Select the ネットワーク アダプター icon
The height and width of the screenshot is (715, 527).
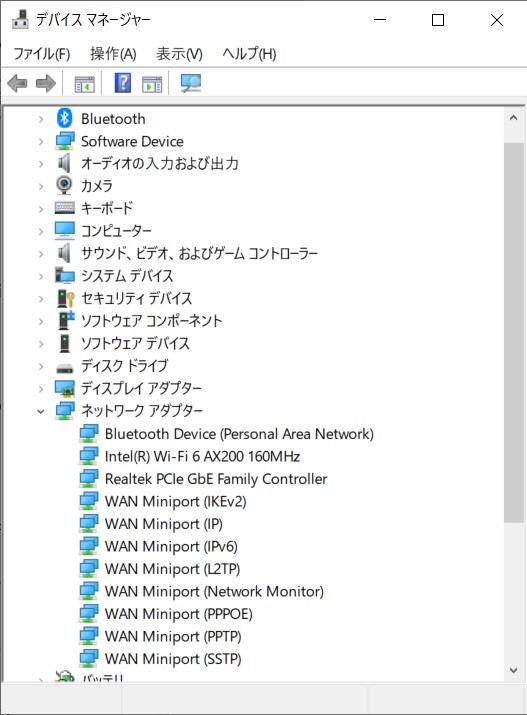(64, 410)
